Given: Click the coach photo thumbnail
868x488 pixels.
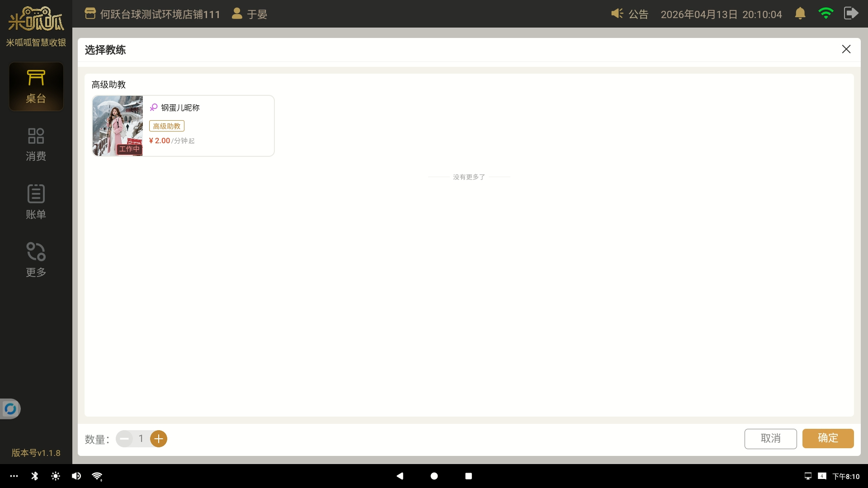Looking at the screenshot, I should (x=118, y=126).
